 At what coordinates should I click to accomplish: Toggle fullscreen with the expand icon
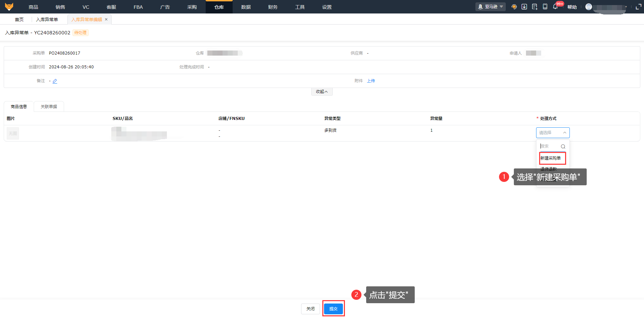[638, 7]
